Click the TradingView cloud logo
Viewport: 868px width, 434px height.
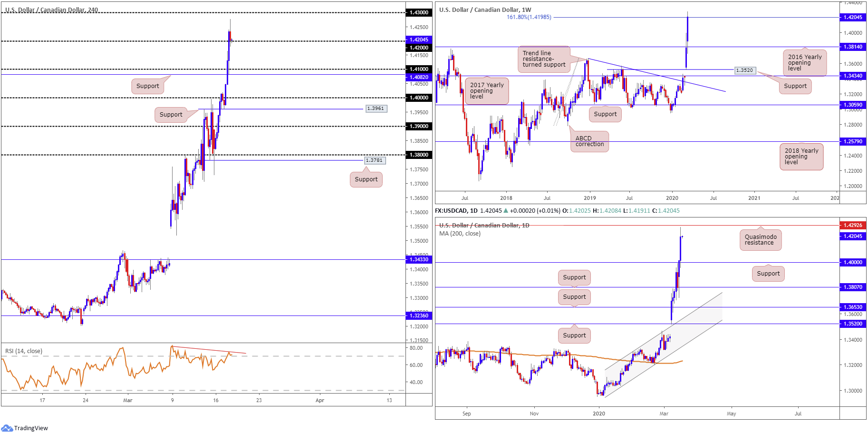tap(7, 428)
